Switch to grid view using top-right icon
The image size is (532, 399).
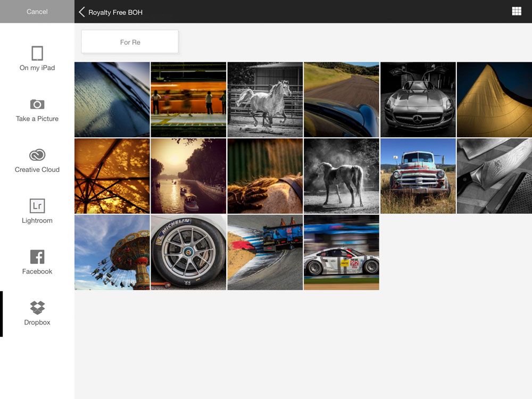517,11
